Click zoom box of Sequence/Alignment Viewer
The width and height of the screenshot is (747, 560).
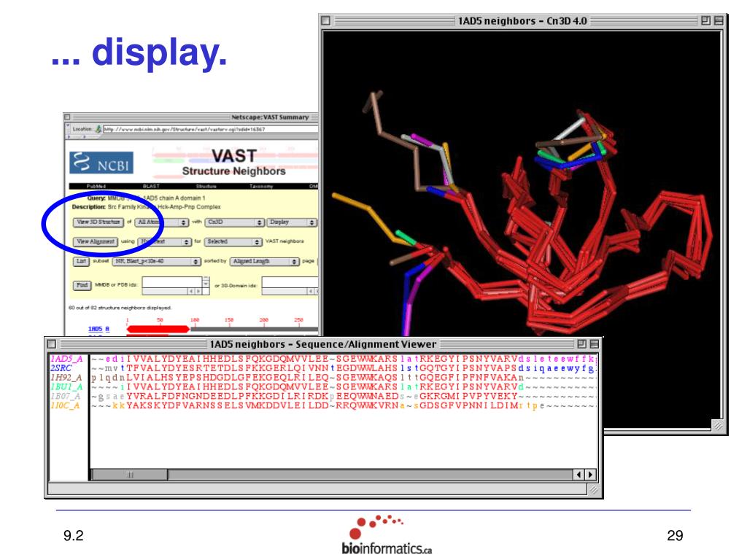click(581, 344)
